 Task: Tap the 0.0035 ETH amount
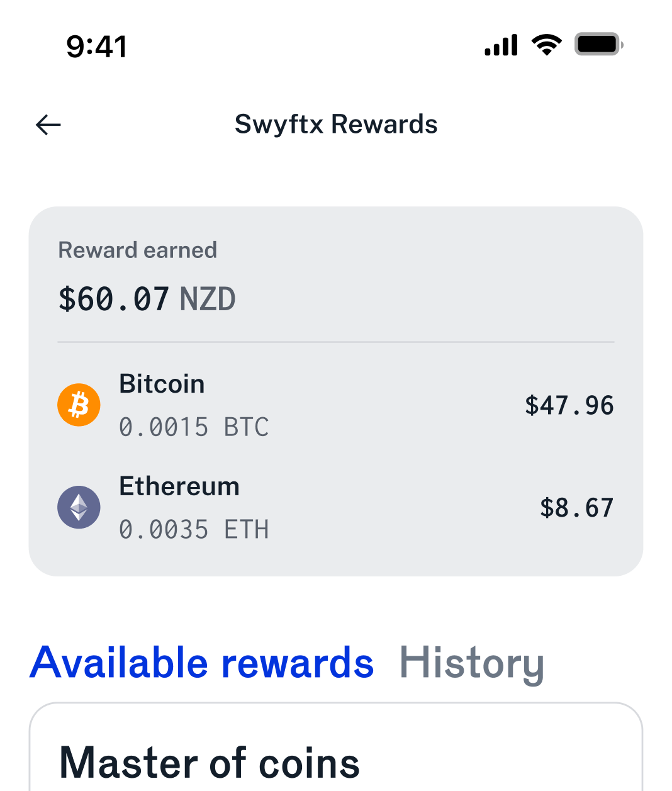tap(194, 530)
